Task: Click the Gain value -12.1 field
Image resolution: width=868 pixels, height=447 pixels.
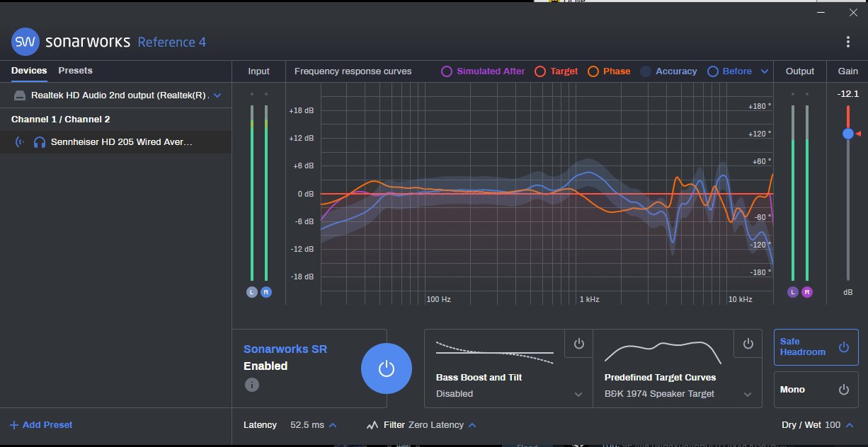Action: tap(847, 94)
